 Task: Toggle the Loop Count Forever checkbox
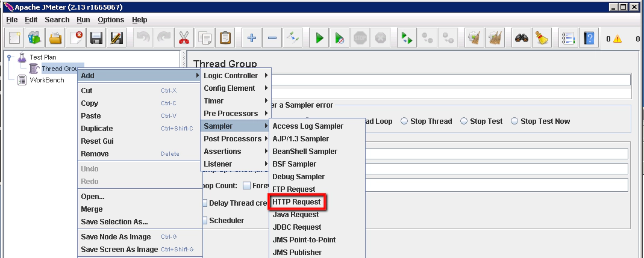point(246,185)
